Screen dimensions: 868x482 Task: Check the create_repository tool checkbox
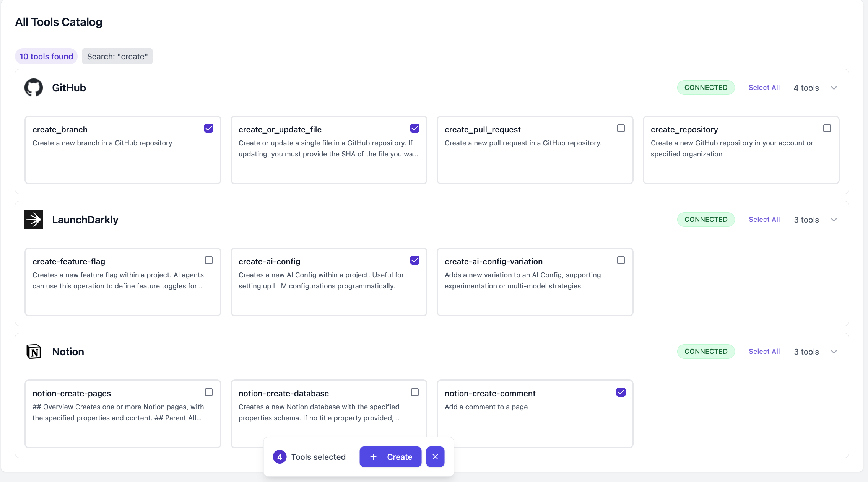[827, 128]
